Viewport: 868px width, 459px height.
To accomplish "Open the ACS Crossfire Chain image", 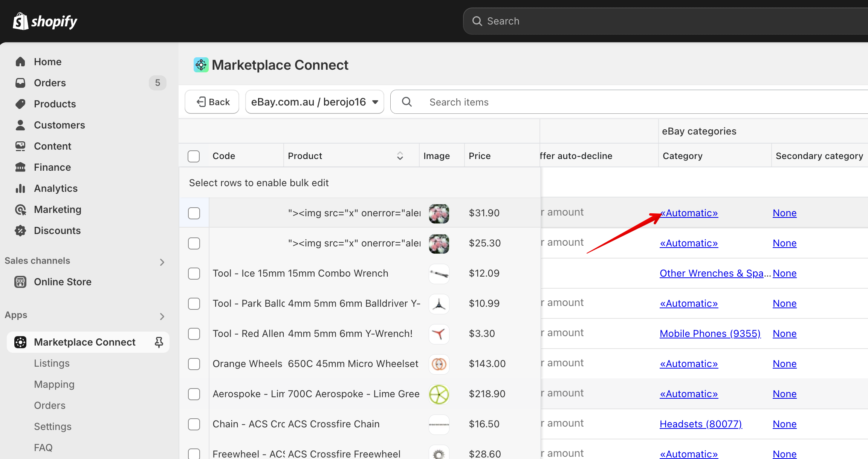I will [439, 424].
